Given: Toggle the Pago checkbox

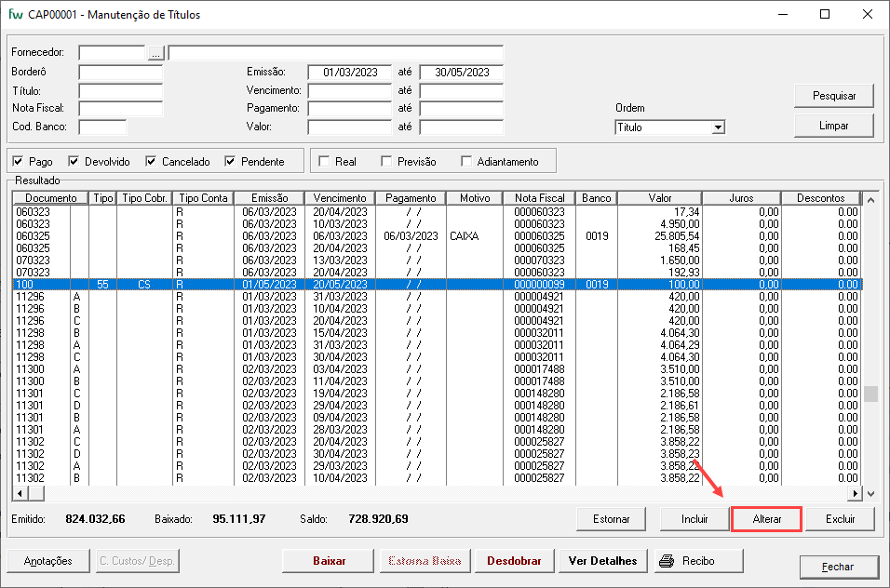Looking at the screenshot, I should pos(19,162).
